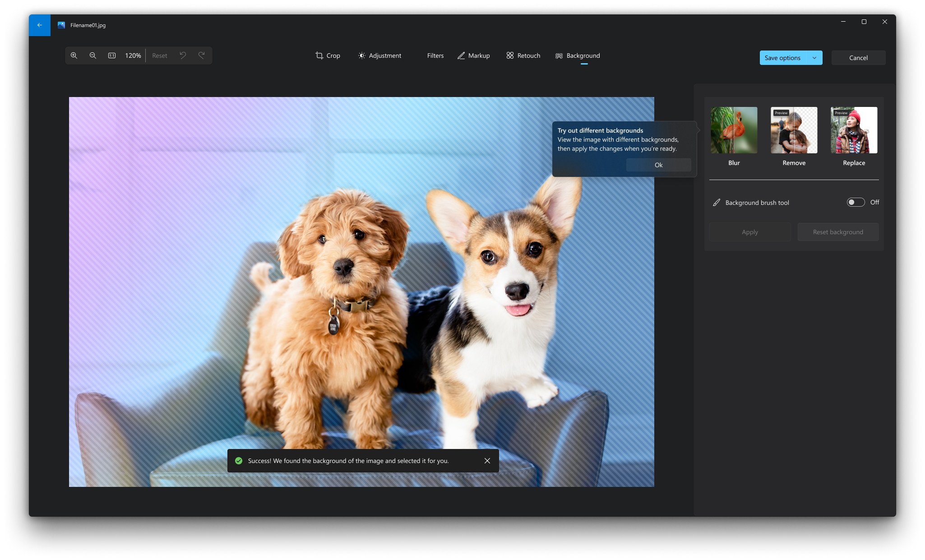Click the Background brush tool icon

tap(716, 202)
